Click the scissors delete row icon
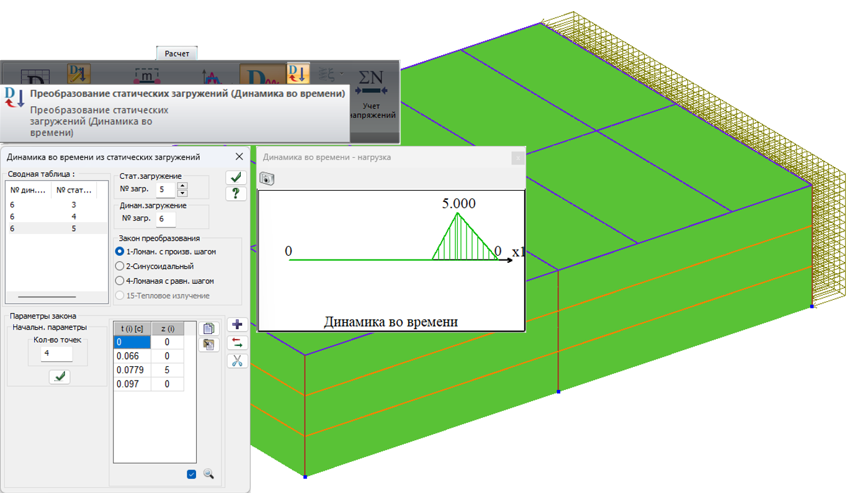Viewport: 868px width, 493px height. coord(237,361)
